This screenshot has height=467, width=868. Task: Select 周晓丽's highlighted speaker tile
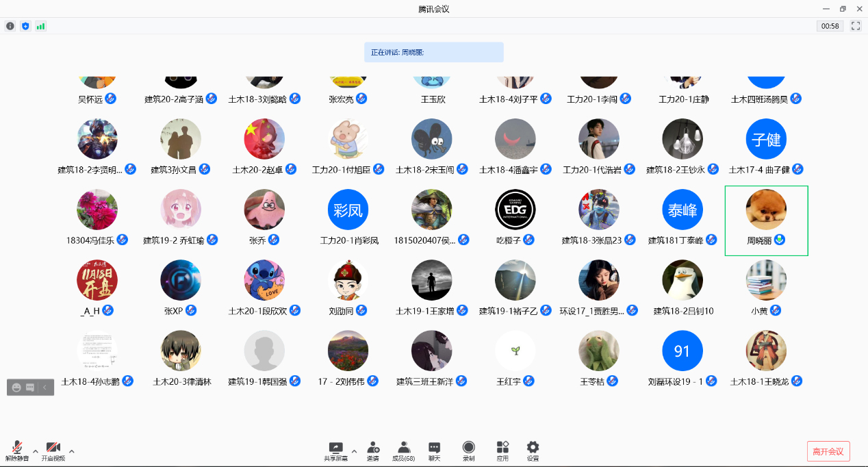click(766, 220)
